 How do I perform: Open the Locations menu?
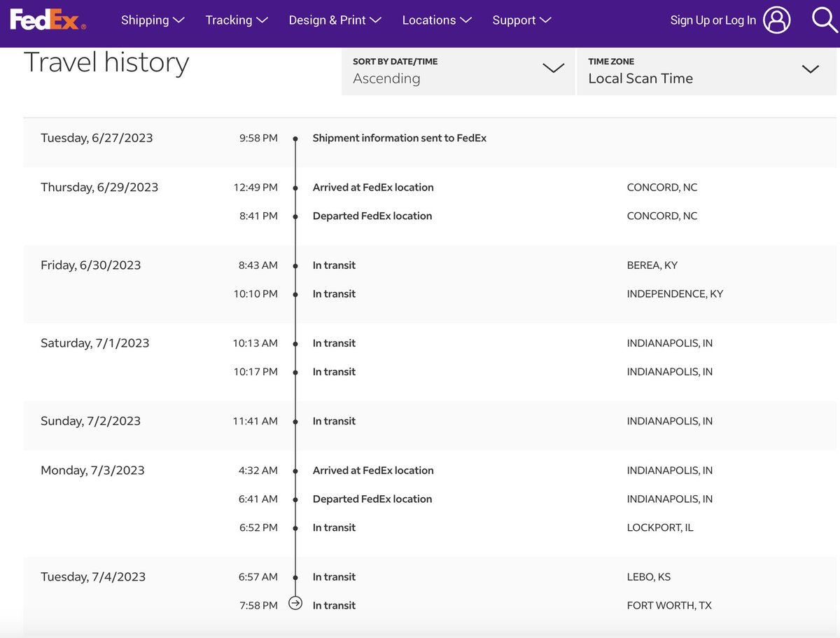click(437, 20)
